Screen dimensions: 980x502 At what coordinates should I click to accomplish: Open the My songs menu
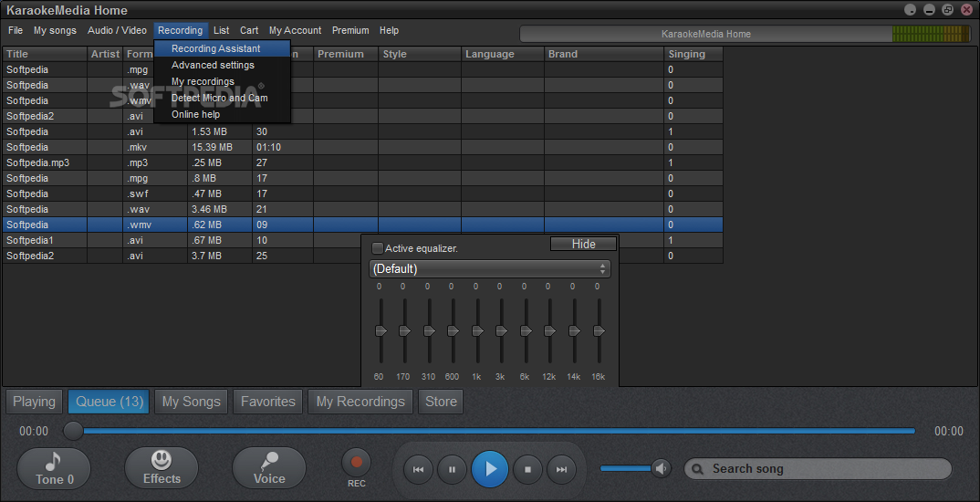[55, 30]
